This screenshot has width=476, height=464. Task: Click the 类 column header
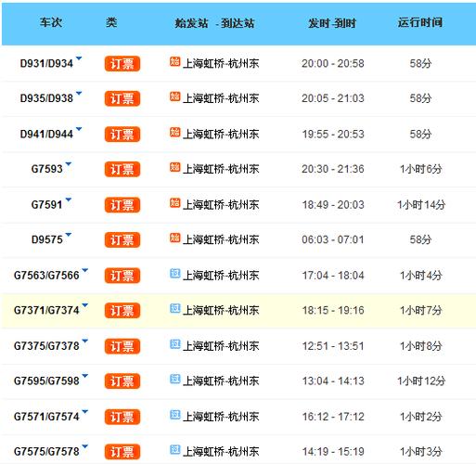coord(111,22)
